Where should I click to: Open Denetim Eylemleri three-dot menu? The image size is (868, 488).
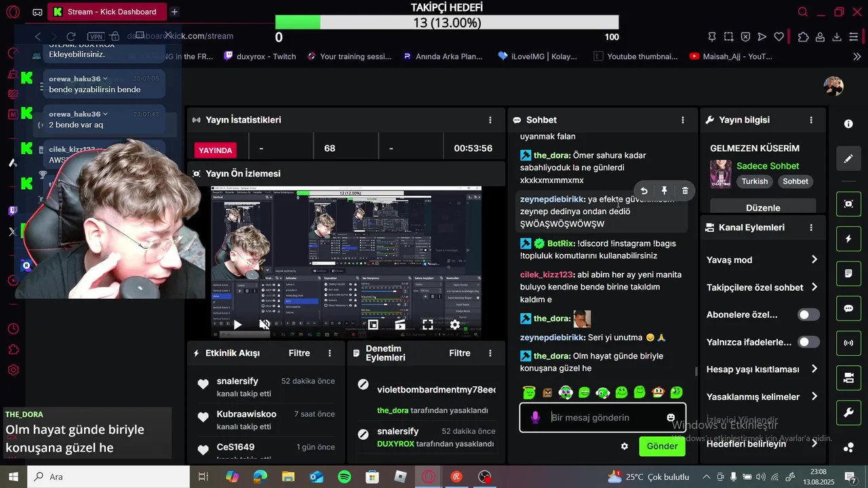491,353
